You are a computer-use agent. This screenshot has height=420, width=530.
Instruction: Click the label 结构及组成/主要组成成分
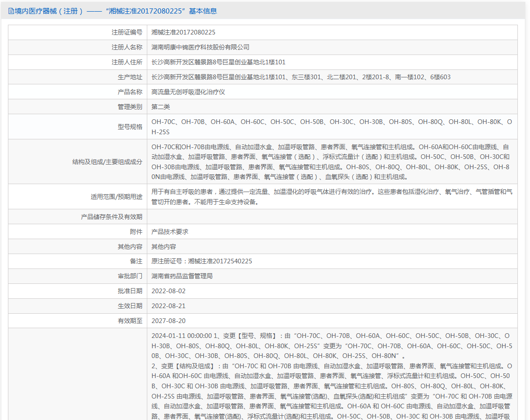[107, 162]
